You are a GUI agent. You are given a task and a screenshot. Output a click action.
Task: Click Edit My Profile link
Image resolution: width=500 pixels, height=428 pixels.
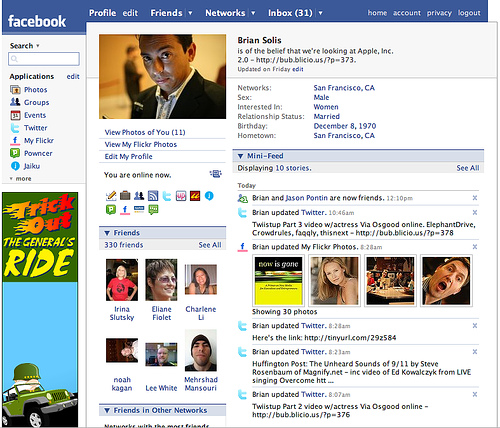[128, 156]
